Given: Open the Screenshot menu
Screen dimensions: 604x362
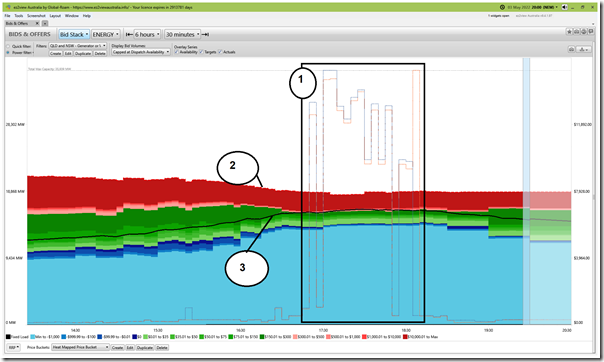Looking at the screenshot, I should (36, 16).
